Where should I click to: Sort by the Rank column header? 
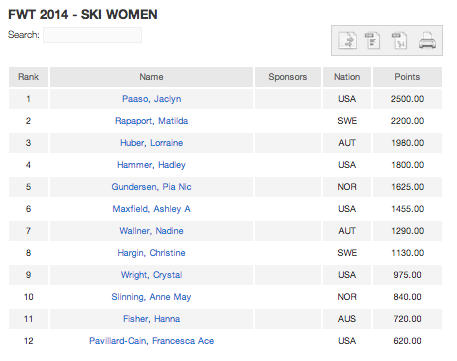pyautogui.click(x=28, y=77)
